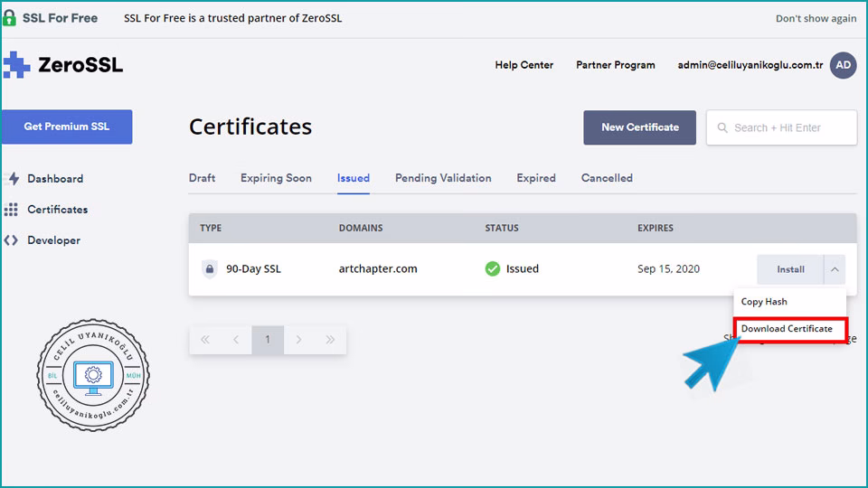
Task: Click the next page arrow
Action: tap(298, 340)
